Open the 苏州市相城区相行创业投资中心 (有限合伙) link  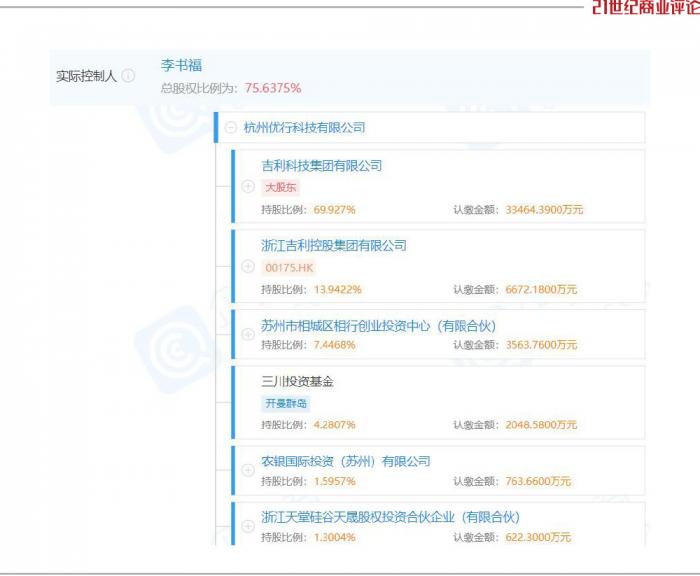379,326
